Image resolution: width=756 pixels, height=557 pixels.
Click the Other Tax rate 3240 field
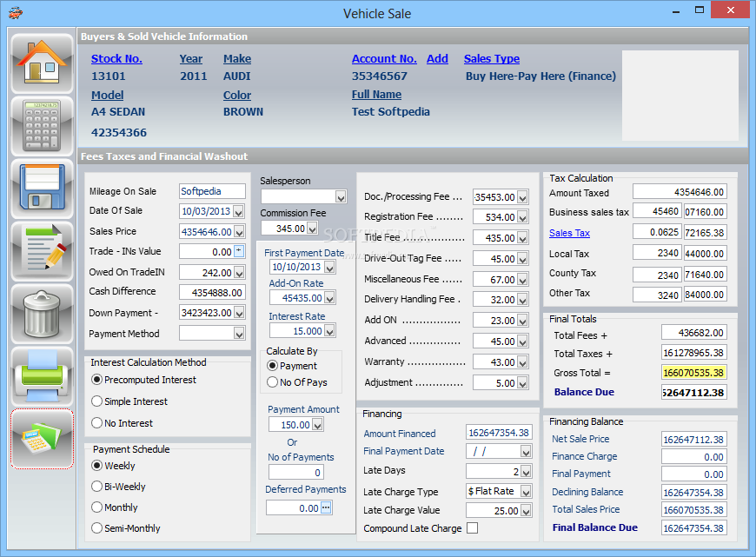[657, 295]
